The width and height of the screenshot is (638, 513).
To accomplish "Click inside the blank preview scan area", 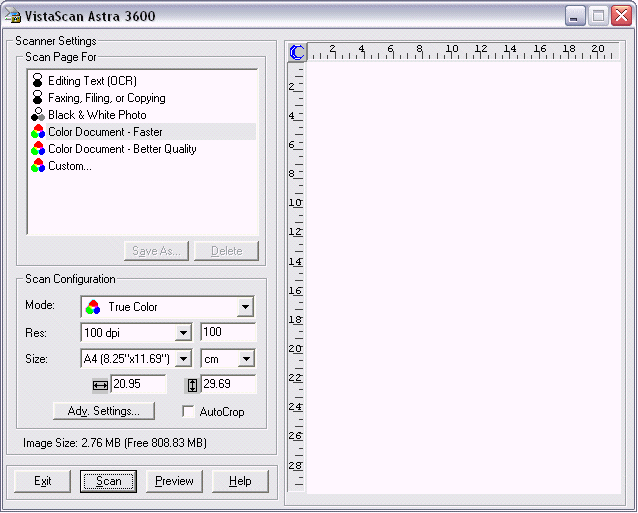I will (464, 278).
